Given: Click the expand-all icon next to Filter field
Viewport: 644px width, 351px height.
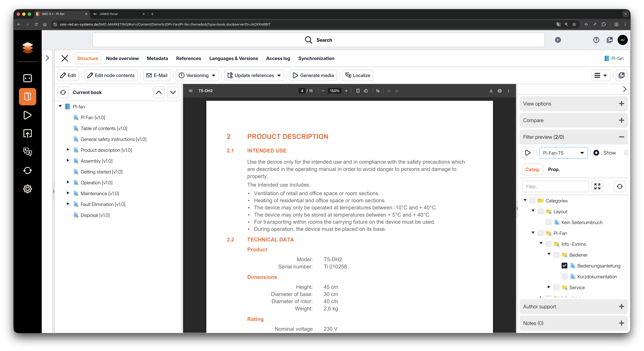Looking at the screenshot, I should pyautogui.click(x=597, y=186).
